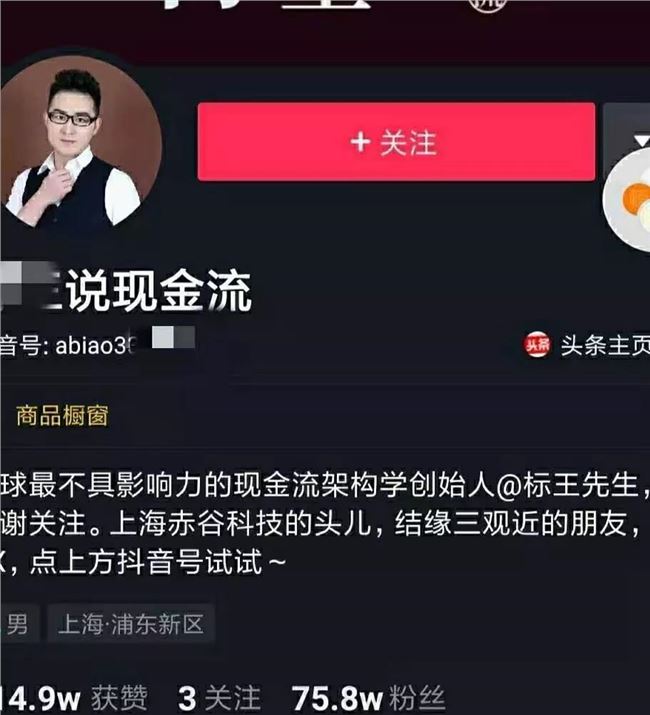Tap the red 头条 logo icon
This screenshot has width=650, height=715.
click(x=537, y=345)
